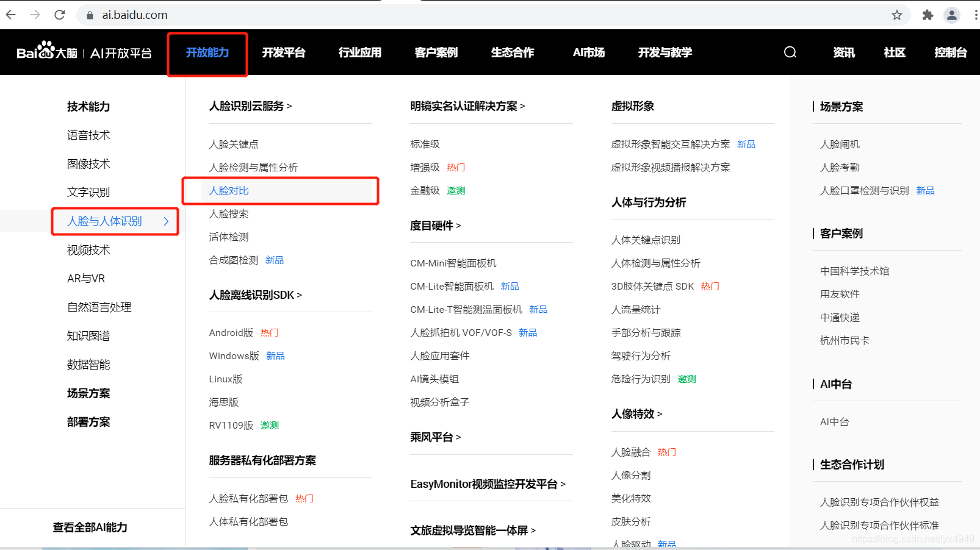Open 虚拟形象智能交互解决方案 link
980x550 pixels.
click(671, 145)
